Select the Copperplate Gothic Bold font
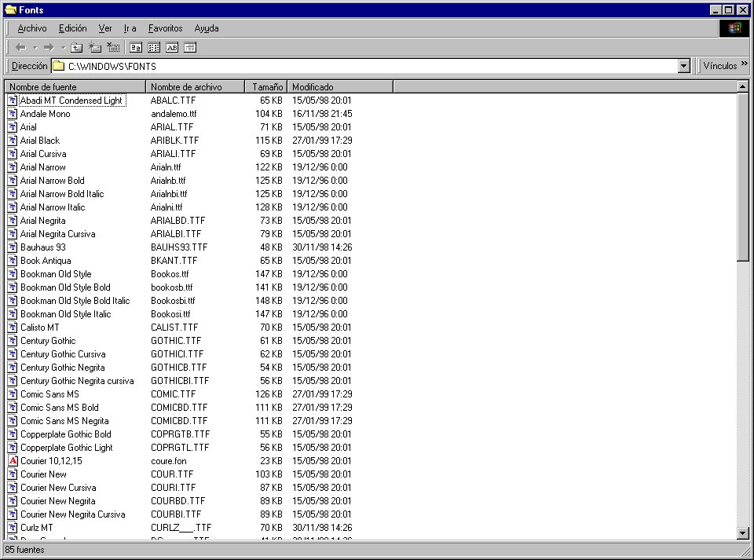Viewport: 754px width, 560px height. tap(65, 434)
